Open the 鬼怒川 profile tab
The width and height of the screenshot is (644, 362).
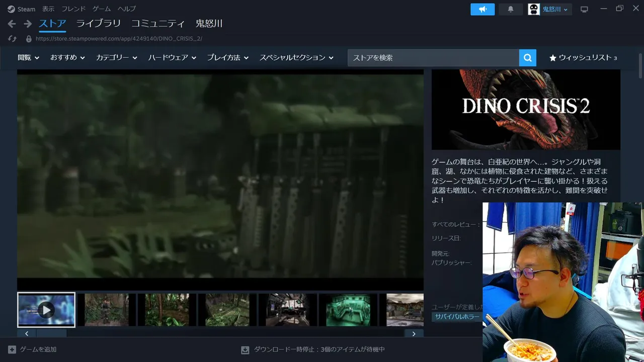tap(209, 24)
